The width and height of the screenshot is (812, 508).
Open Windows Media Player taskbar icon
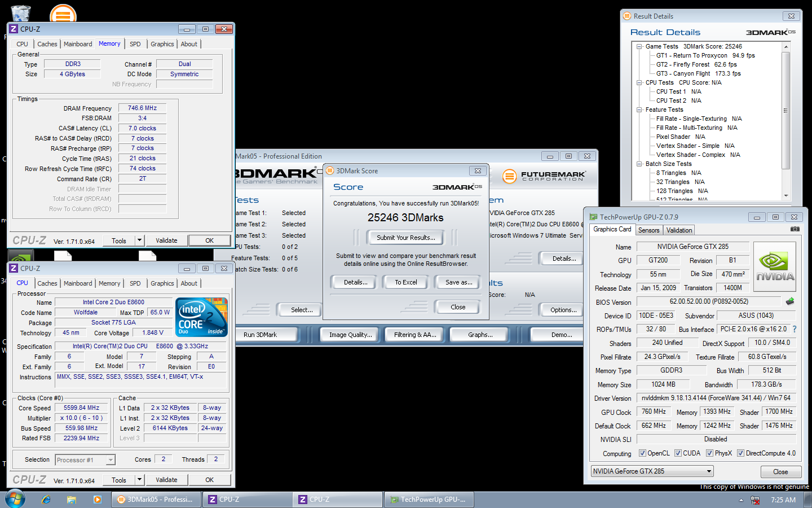(x=98, y=500)
